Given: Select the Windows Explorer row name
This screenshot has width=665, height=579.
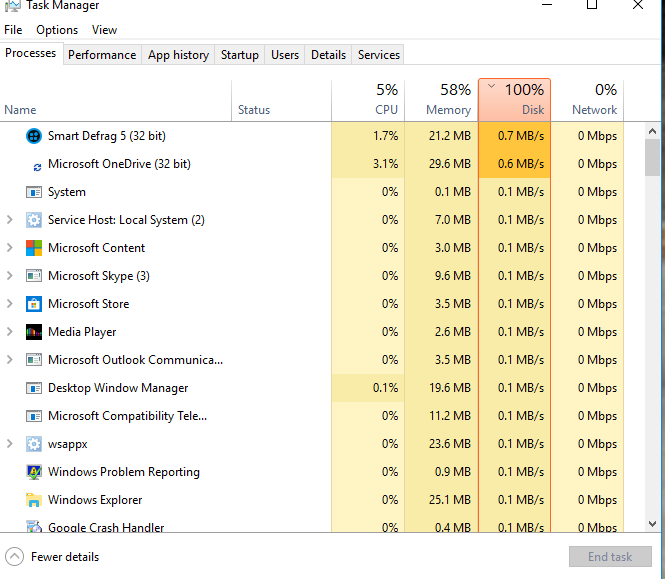Looking at the screenshot, I should (95, 500).
